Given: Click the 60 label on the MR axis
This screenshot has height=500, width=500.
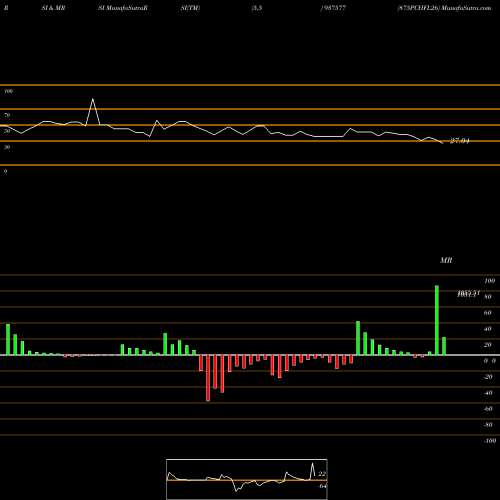Looking at the screenshot, I should tap(488, 313).
